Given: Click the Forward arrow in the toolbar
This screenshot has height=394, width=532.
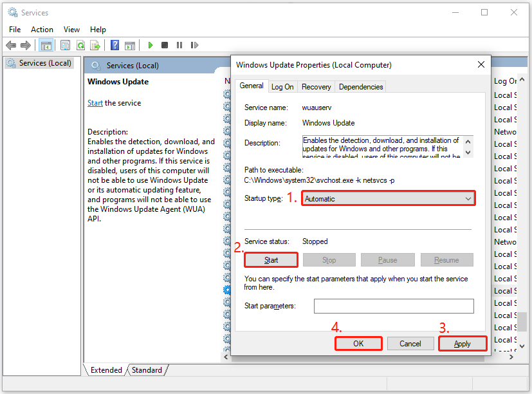Looking at the screenshot, I should pos(26,45).
